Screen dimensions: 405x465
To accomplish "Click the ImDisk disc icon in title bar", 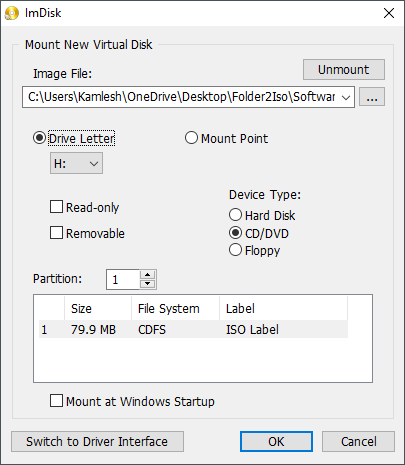I will pyautogui.click(x=12, y=13).
